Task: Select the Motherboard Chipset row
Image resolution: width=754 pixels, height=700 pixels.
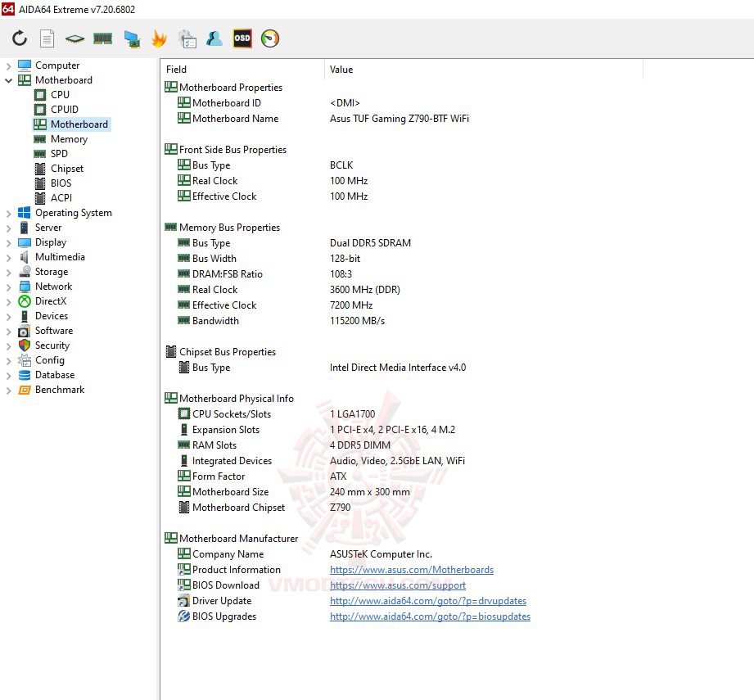Action: tap(264, 508)
